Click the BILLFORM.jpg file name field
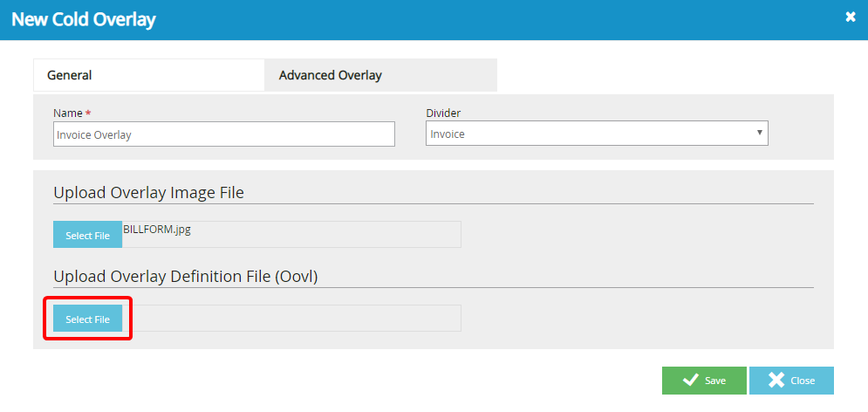 [290, 234]
